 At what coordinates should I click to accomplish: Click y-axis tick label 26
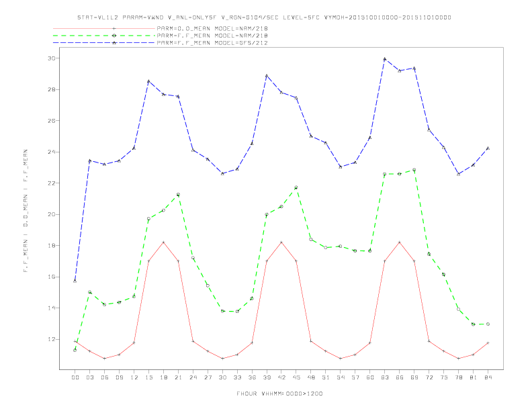[51, 121]
